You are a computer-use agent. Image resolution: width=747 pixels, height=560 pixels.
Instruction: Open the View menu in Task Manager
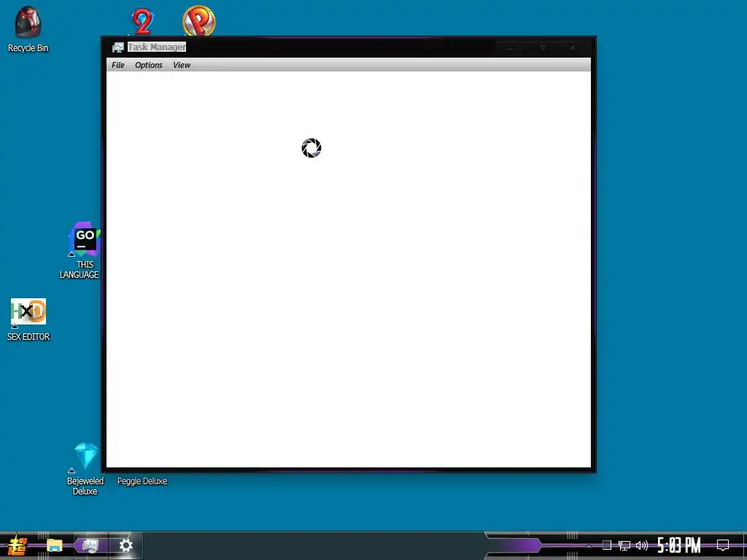(x=182, y=65)
